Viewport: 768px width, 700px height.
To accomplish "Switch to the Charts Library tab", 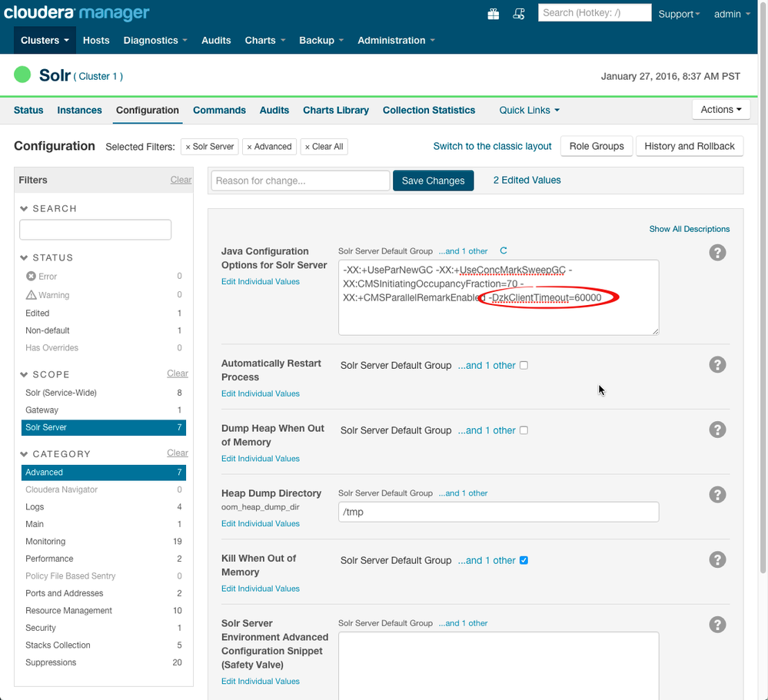I will 336,110.
